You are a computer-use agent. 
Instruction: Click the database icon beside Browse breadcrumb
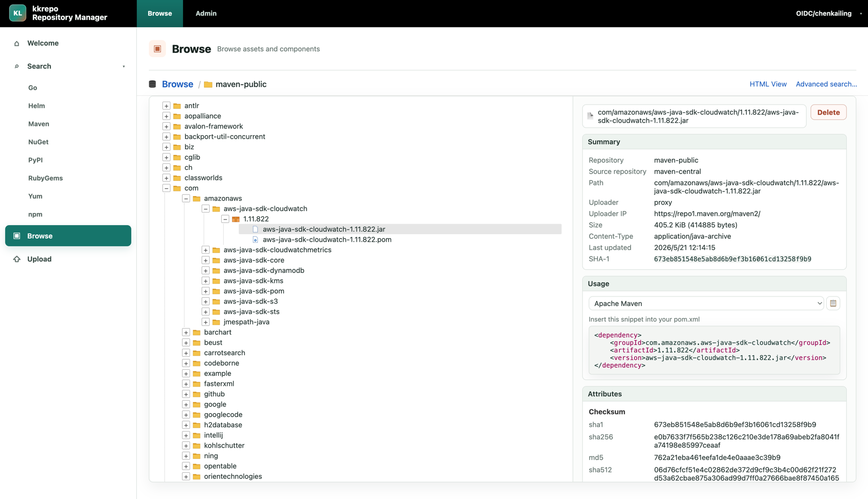click(152, 84)
